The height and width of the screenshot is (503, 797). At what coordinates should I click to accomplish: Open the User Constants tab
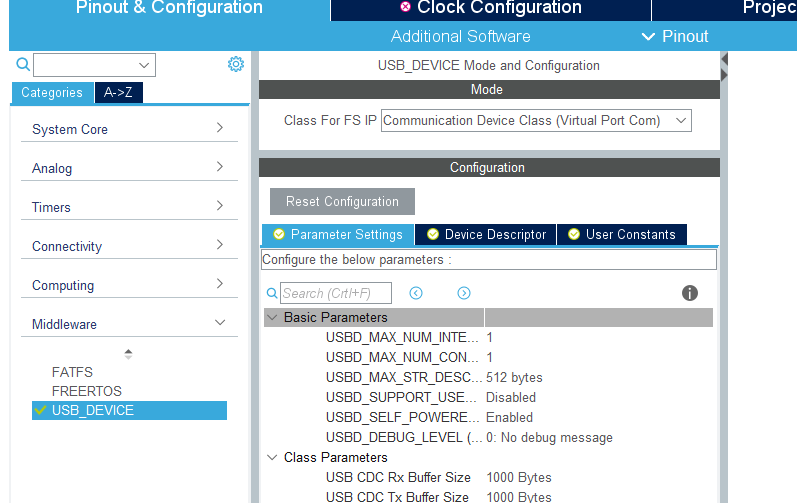coord(622,234)
